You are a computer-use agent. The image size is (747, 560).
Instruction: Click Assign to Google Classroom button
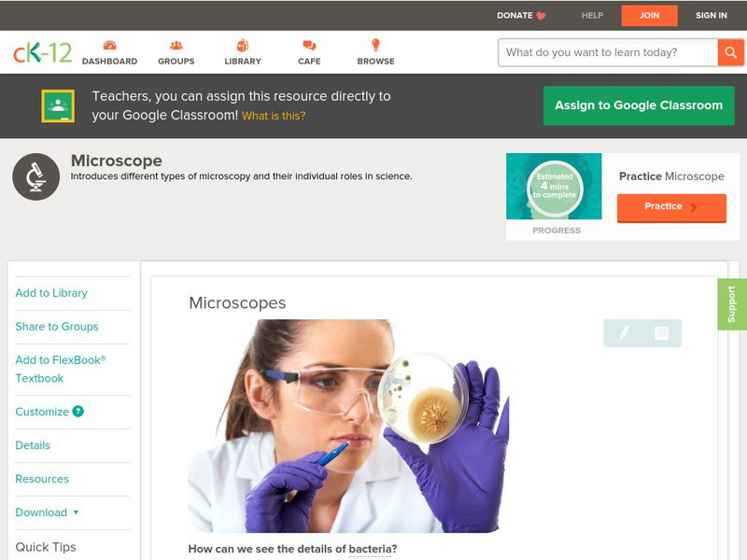pyautogui.click(x=639, y=105)
